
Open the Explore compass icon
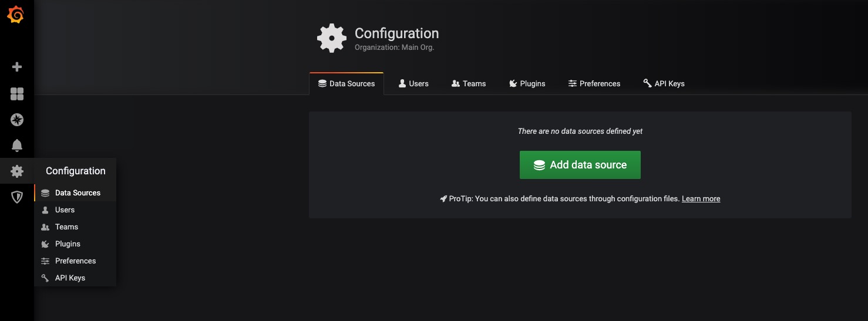tap(17, 120)
